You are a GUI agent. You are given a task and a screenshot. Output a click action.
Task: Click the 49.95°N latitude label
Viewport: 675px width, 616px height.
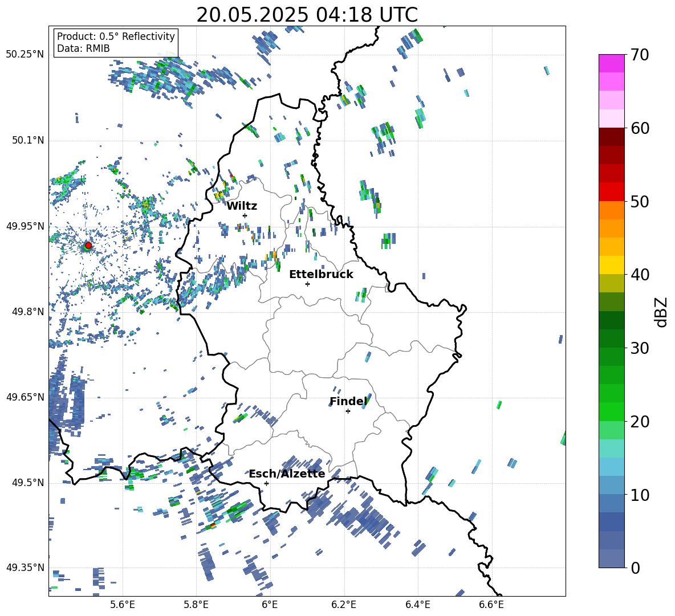(x=25, y=226)
